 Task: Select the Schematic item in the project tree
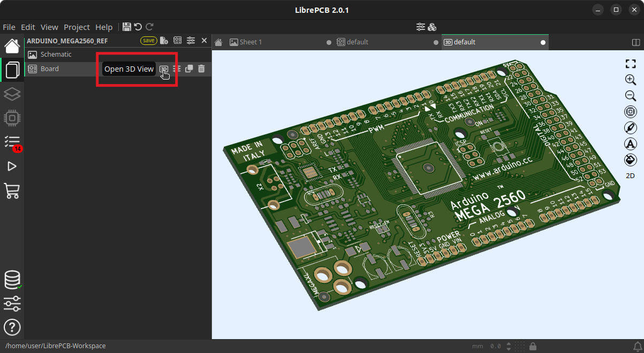tap(118, 55)
